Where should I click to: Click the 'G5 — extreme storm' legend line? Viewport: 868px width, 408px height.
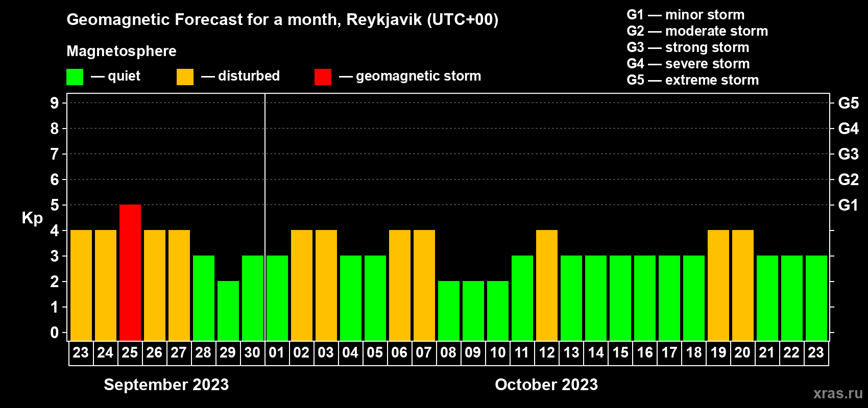(693, 80)
